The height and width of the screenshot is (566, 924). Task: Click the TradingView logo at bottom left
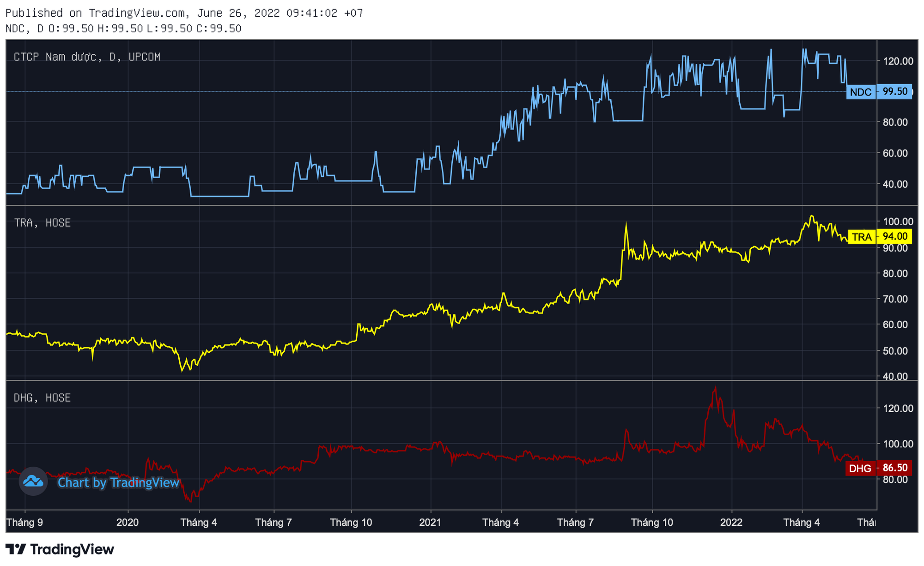(x=60, y=549)
